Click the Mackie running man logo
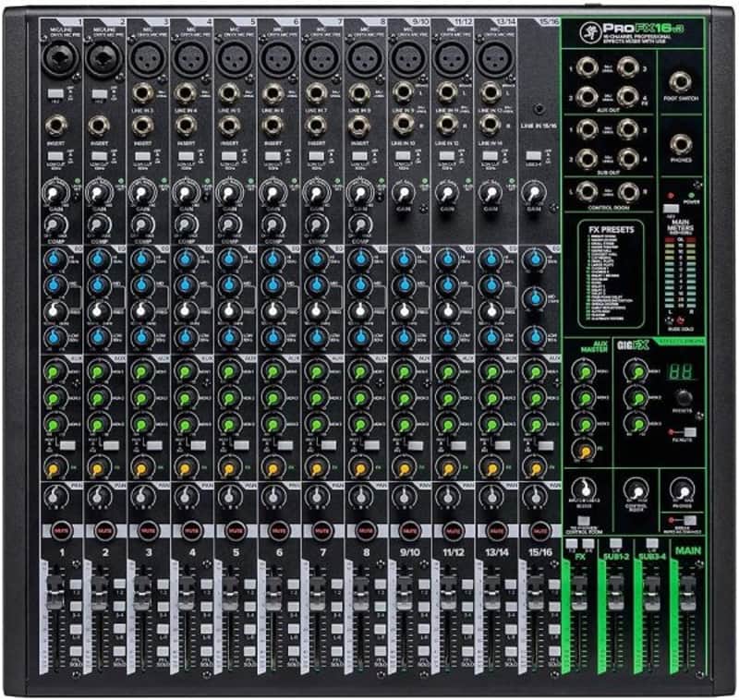The image size is (739, 700). tap(589, 31)
